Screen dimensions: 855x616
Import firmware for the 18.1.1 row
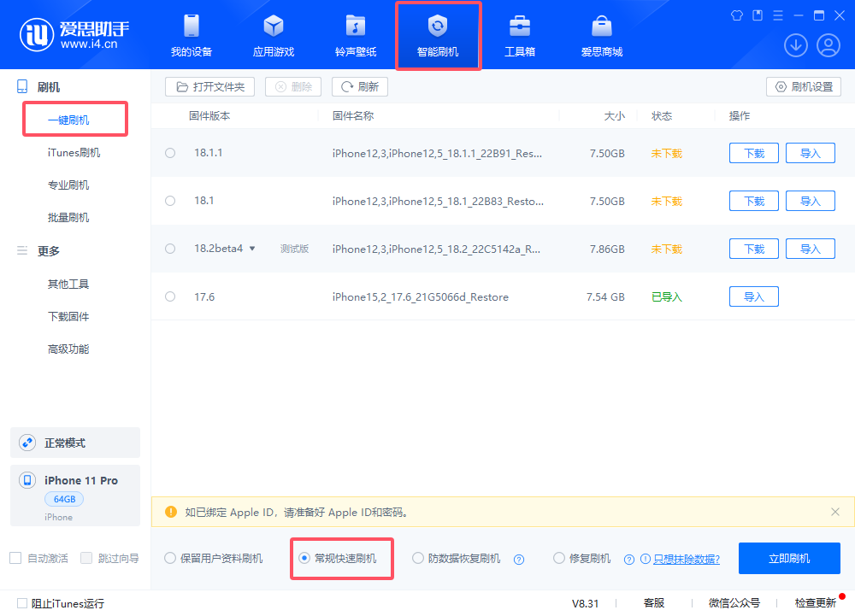(x=811, y=153)
